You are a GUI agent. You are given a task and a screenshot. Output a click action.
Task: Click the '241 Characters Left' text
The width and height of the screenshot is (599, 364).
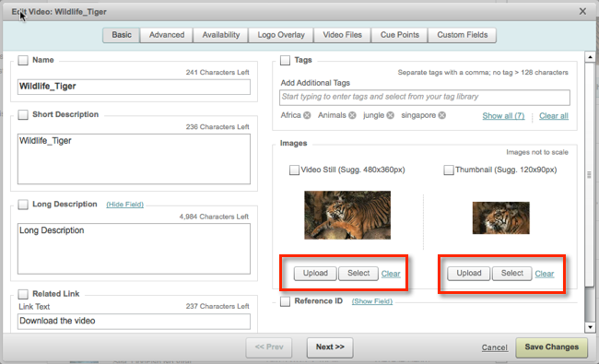point(217,72)
